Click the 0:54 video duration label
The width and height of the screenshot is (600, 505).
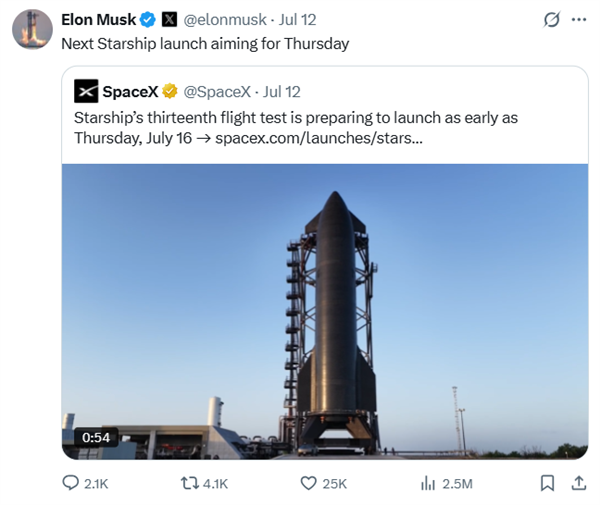pyautogui.click(x=96, y=437)
